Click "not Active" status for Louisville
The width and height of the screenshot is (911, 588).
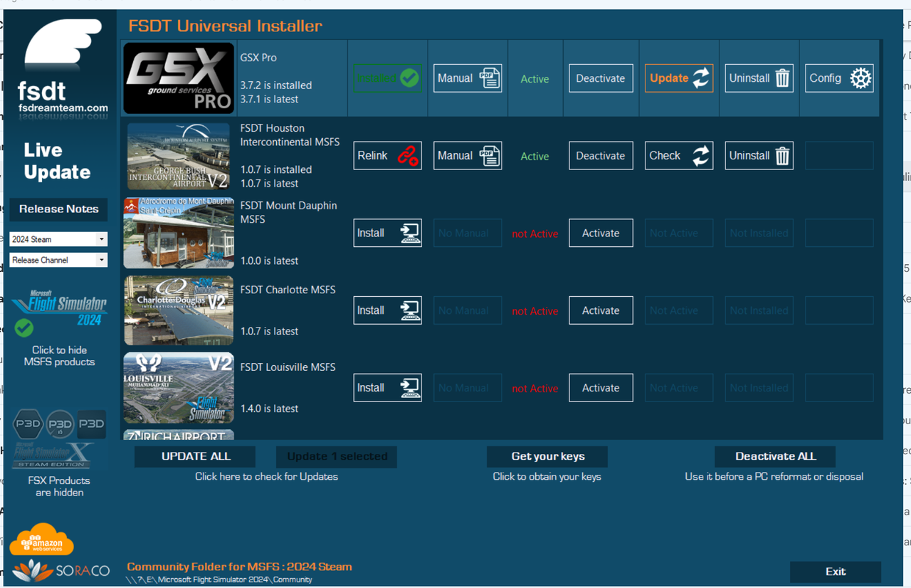[535, 389]
